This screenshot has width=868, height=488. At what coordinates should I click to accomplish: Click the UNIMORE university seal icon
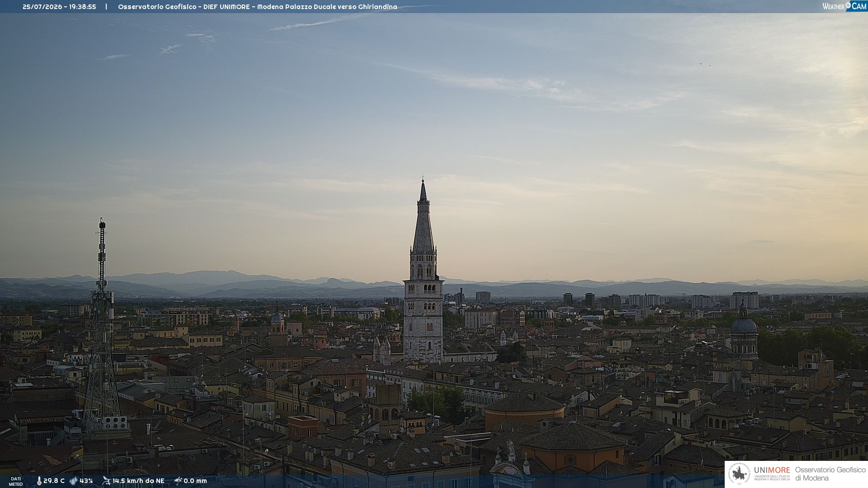(x=739, y=474)
